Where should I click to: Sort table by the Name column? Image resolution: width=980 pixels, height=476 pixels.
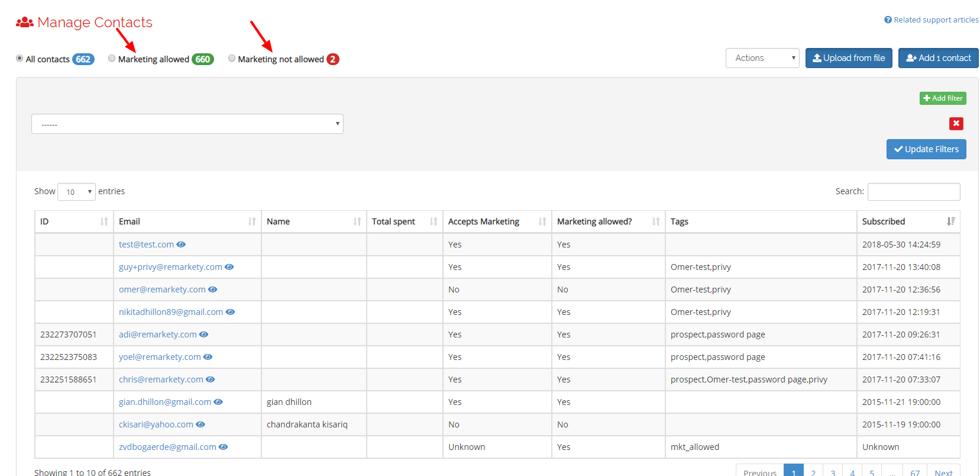click(314, 221)
